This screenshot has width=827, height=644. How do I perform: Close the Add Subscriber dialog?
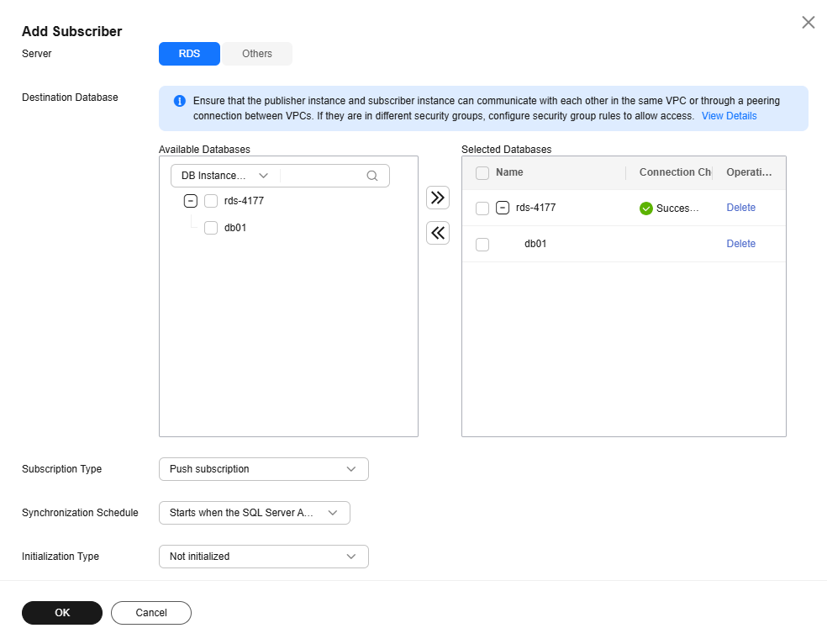click(x=808, y=22)
